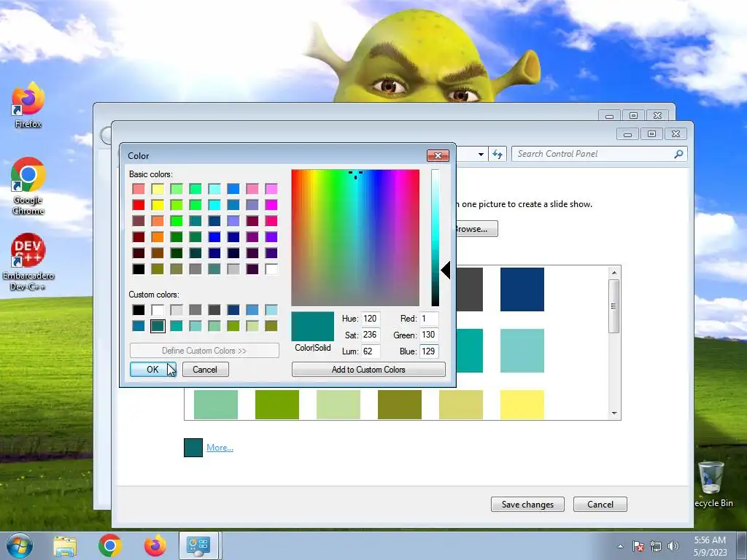The height and width of the screenshot is (560, 747).
Task: Launch Firefox from the taskbar
Action: click(155, 545)
